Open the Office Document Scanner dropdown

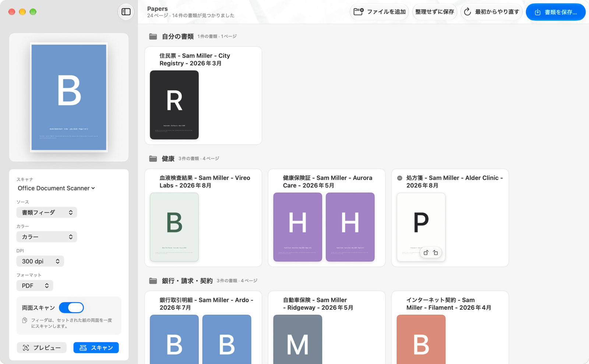(x=56, y=188)
